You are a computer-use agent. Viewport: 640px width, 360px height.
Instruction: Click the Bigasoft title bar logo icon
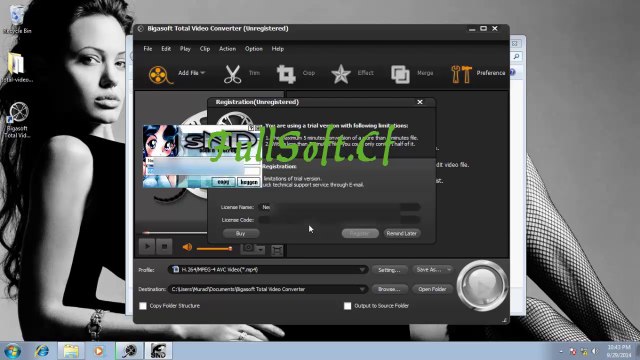pos(140,29)
